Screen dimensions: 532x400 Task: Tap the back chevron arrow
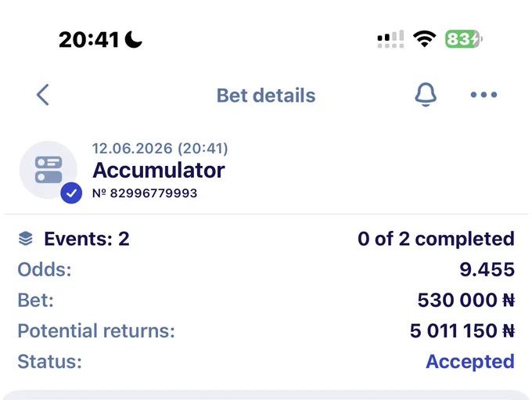point(43,95)
